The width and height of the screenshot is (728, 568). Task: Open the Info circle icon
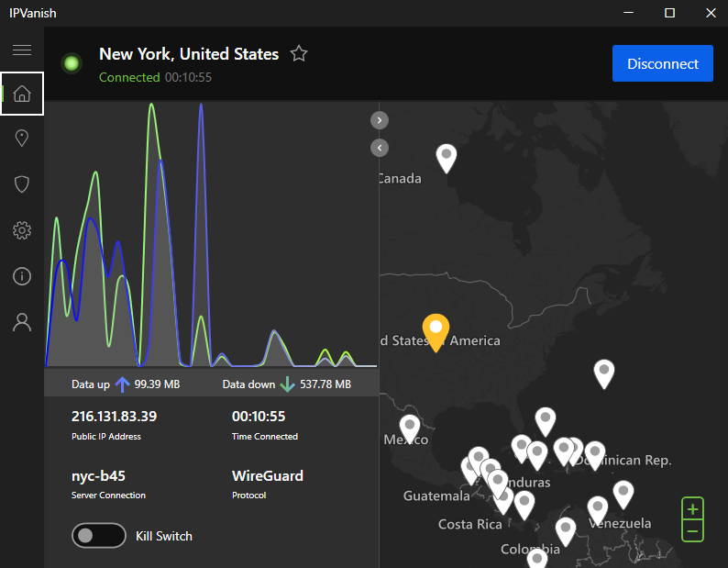(22, 276)
